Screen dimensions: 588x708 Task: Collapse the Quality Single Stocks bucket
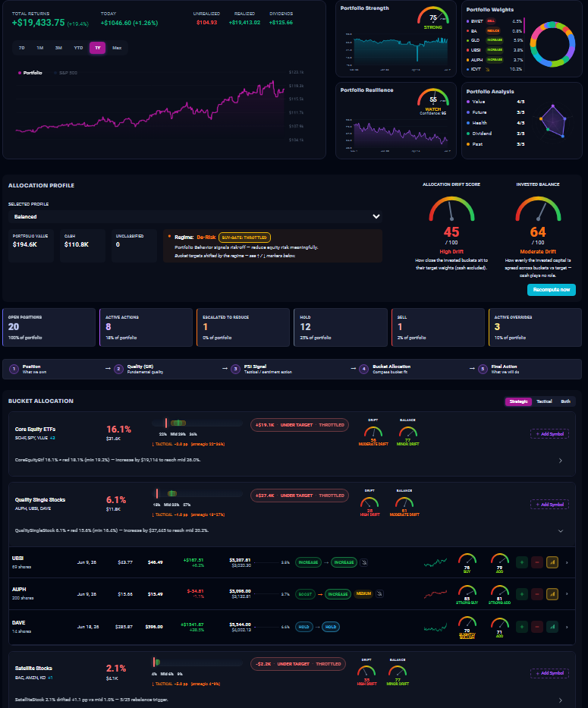coord(561,531)
